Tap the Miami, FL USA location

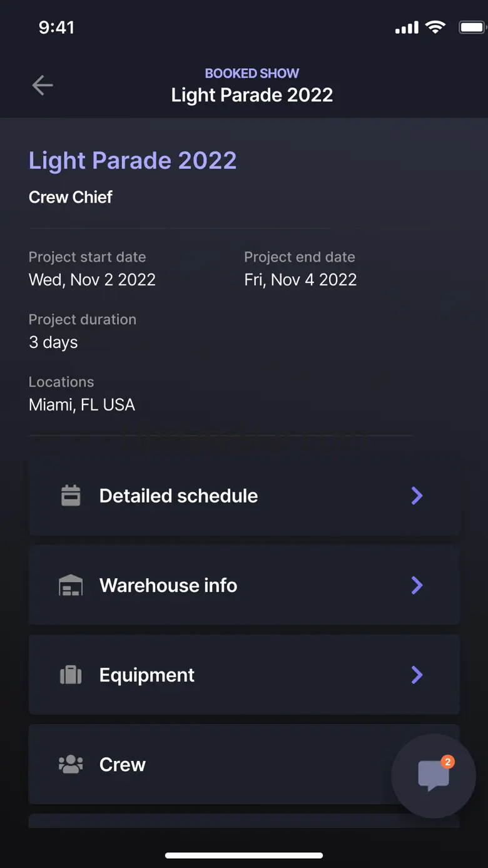coord(82,405)
